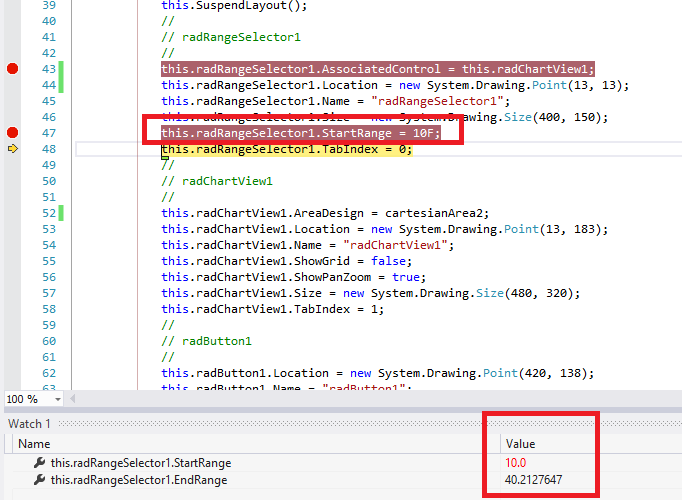This screenshot has height=500, width=682.
Task: Click the // radButton1 comment
Action: pyautogui.click(x=207, y=341)
